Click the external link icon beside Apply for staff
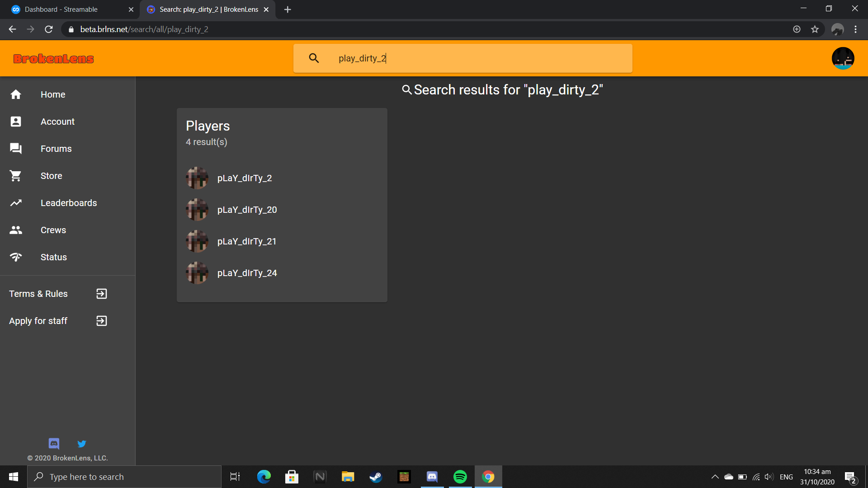This screenshot has height=488, width=868. click(x=102, y=321)
